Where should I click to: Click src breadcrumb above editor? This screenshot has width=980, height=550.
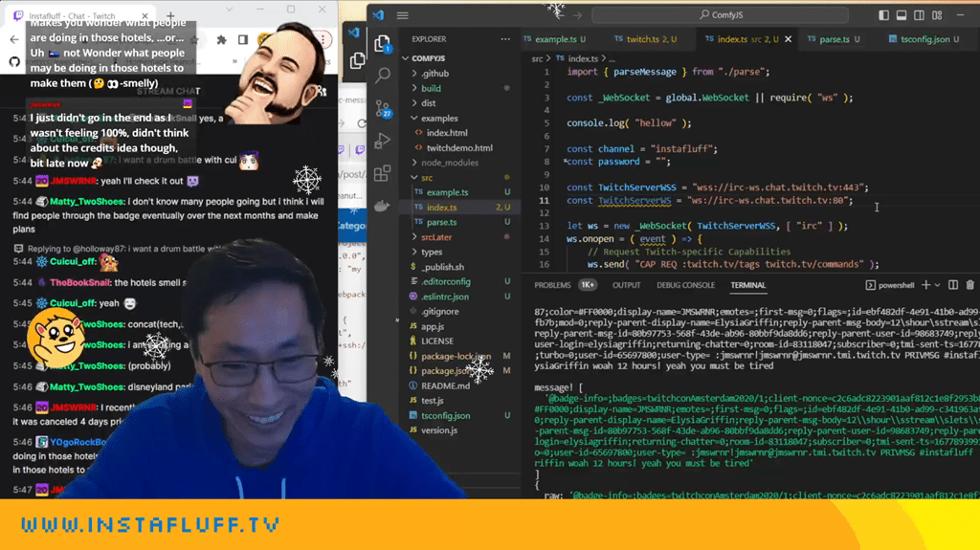pyautogui.click(x=537, y=58)
